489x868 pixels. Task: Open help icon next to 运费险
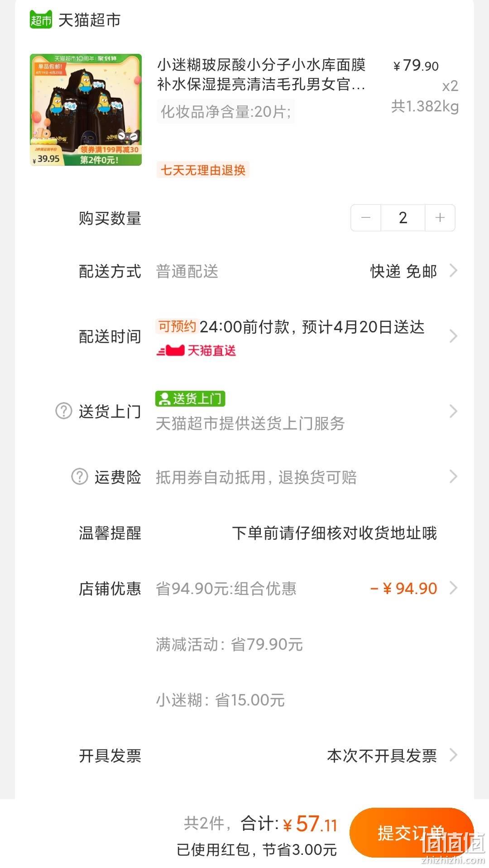click(x=80, y=477)
